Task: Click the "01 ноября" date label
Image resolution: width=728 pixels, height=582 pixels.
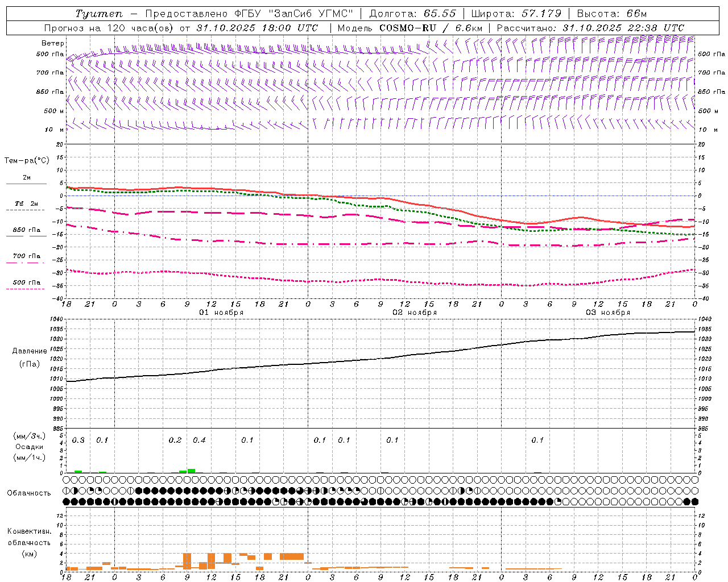Action: (221, 313)
